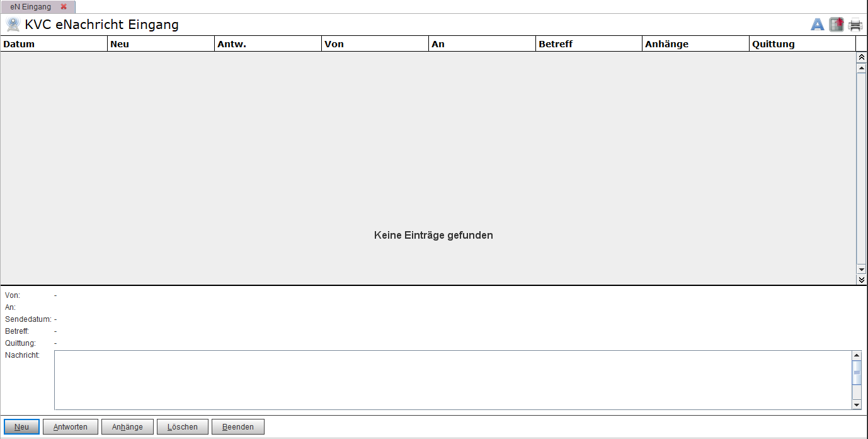Screen dimensions: 868x439
Task: Sort by the Datum column header
Action: [x=54, y=44]
